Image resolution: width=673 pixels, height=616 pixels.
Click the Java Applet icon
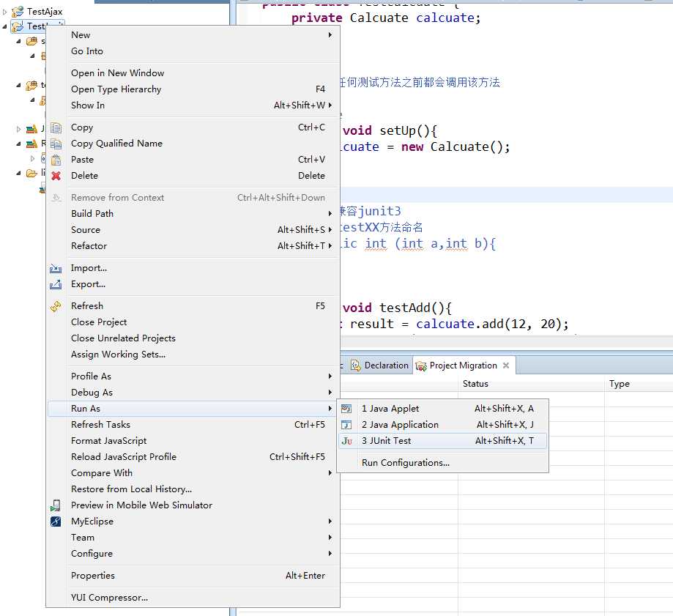click(x=346, y=409)
